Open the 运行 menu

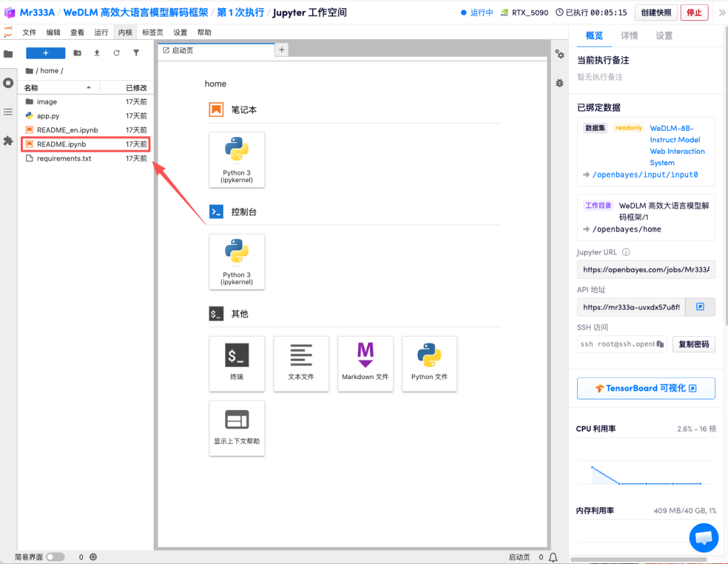point(101,32)
